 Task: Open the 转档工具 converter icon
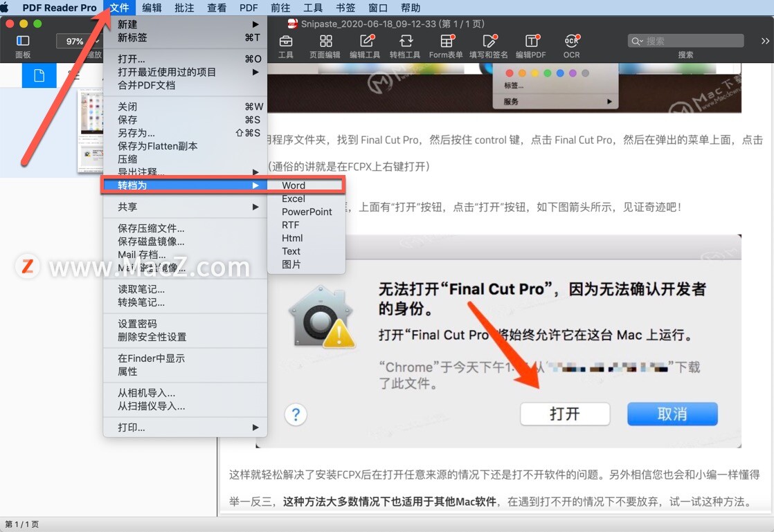pos(406,41)
